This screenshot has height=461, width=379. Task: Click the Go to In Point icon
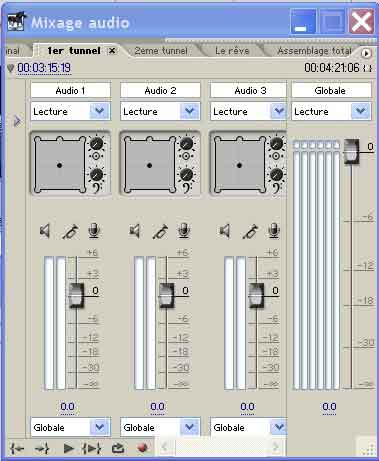tap(17, 448)
